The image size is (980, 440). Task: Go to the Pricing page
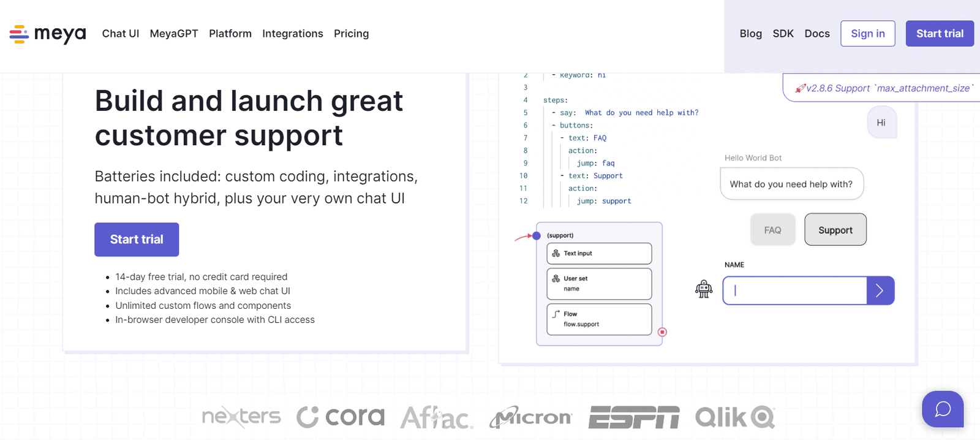pos(351,34)
